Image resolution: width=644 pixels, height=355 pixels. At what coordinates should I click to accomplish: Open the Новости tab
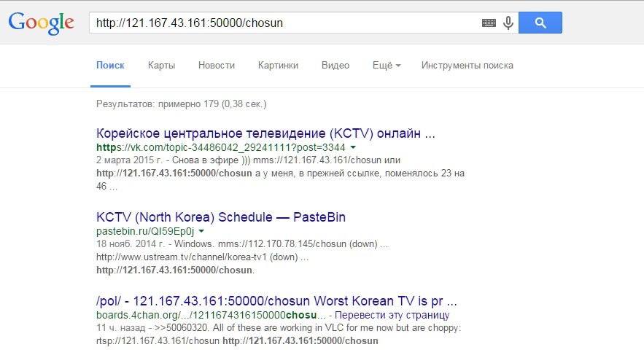click(217, 66)
